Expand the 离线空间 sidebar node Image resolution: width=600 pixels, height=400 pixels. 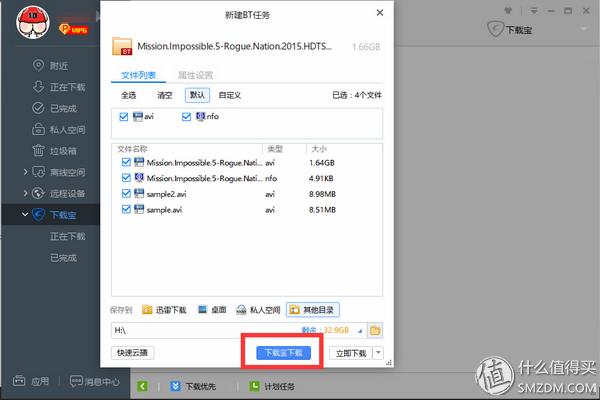[x=25, y=172]
